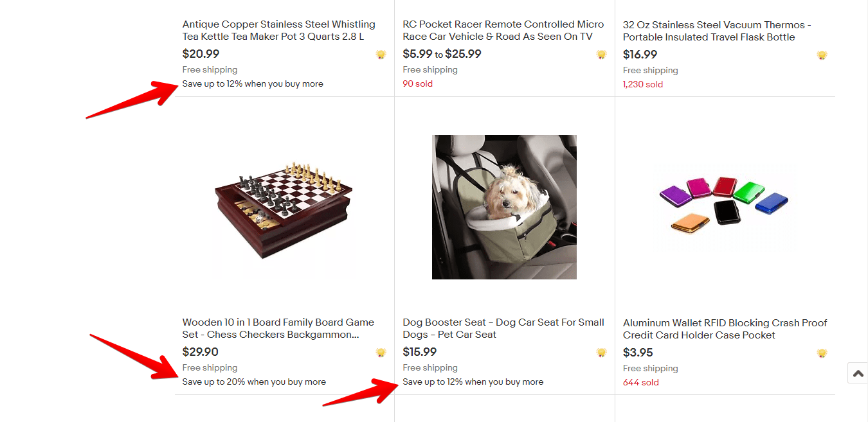Click the '1,230 sold' label on the thermos
This screenshot has height=422, width=868.
643,84
